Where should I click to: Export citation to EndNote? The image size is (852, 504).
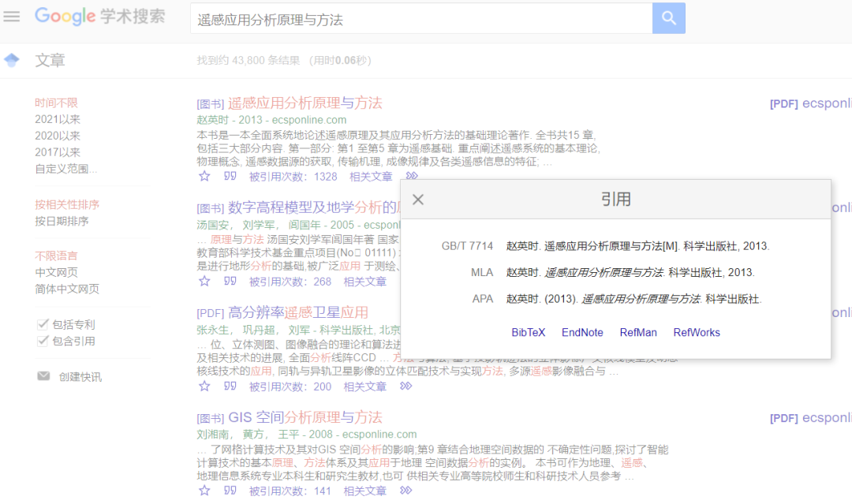point(582,332)
